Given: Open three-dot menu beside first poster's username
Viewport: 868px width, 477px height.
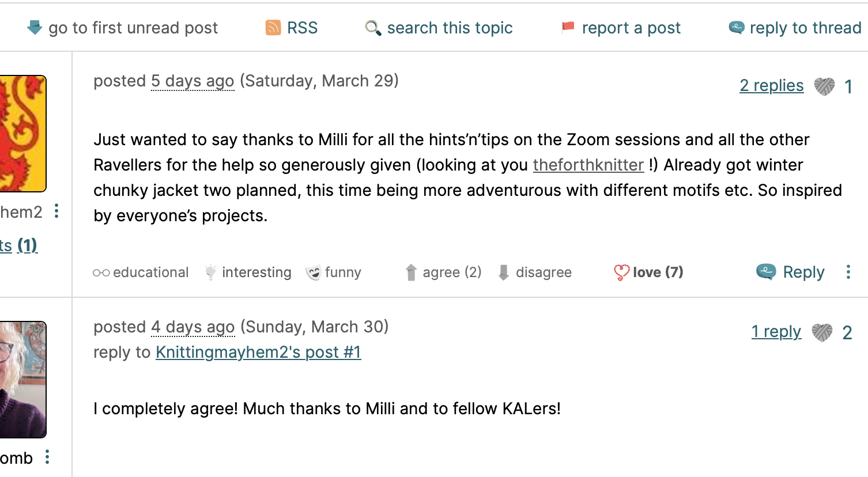Looking at the screenshot, I should pos(56,211).
